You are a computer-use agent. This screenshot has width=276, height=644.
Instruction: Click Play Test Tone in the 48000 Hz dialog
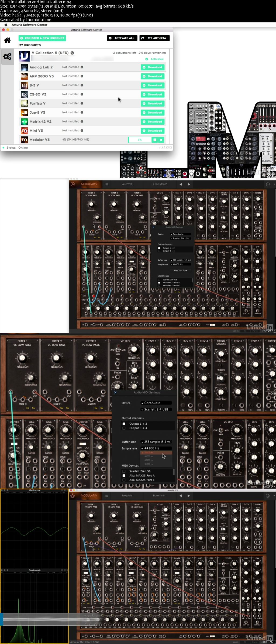click(181, 270)
